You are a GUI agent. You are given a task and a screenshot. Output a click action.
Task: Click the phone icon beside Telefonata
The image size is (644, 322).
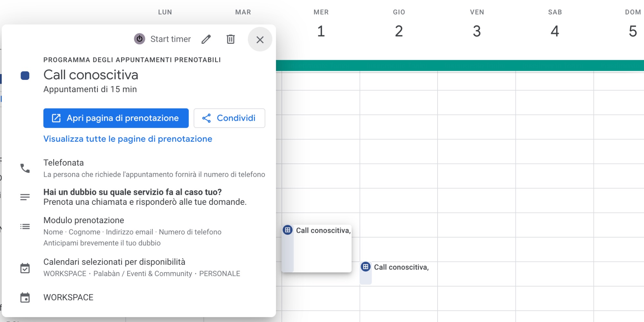tap(25, 168)
